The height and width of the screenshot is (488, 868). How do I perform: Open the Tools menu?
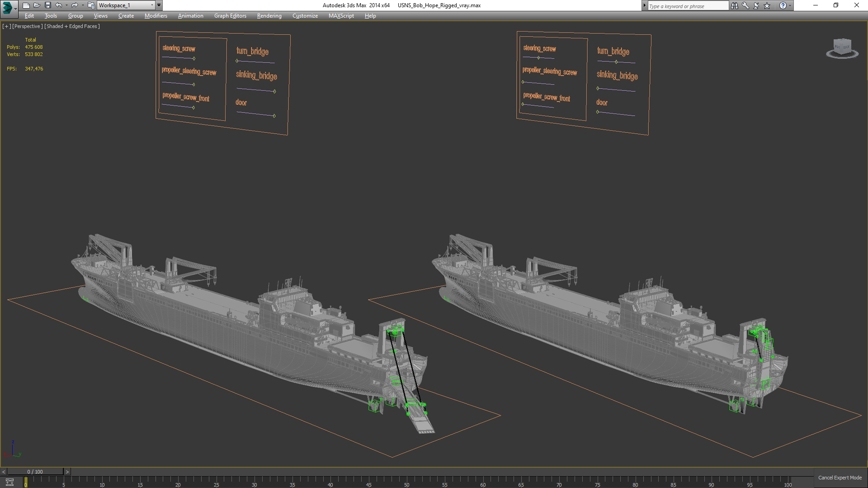click(x=51, y=16)
